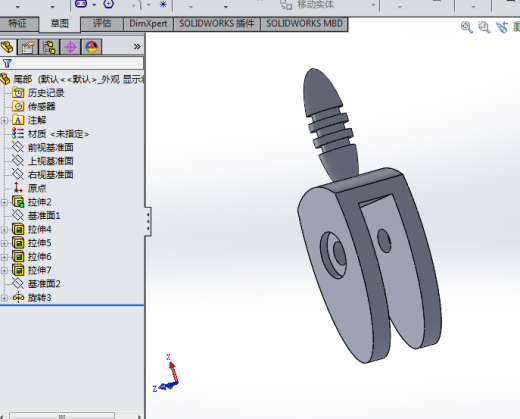Expand the 拉伸4 feature node

point(4,230)
